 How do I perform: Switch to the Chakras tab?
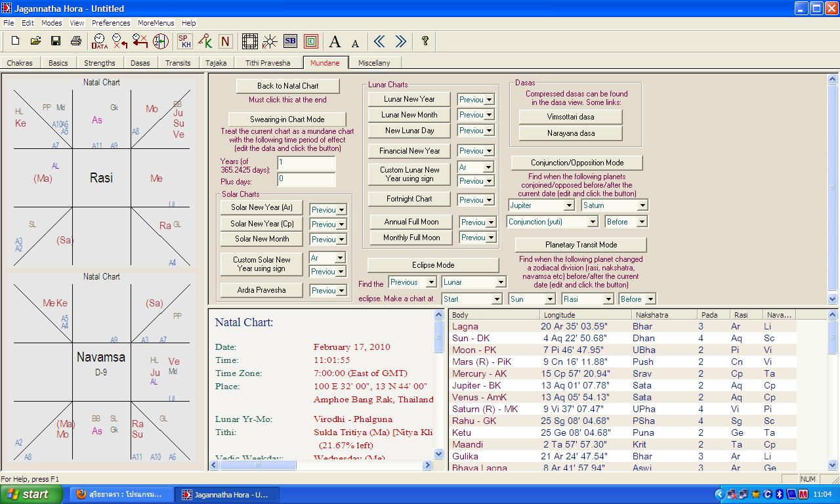point(20,63)
